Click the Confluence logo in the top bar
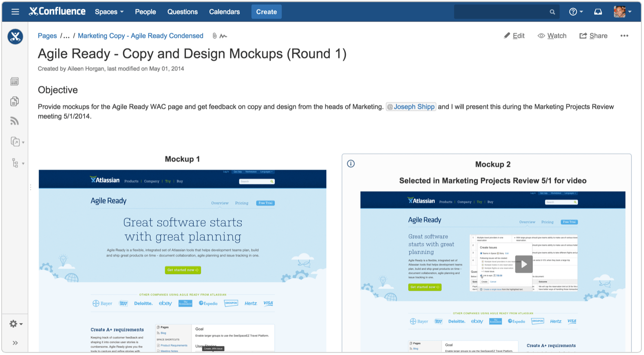Screen dimensions: 644x355 coord(57,11)
